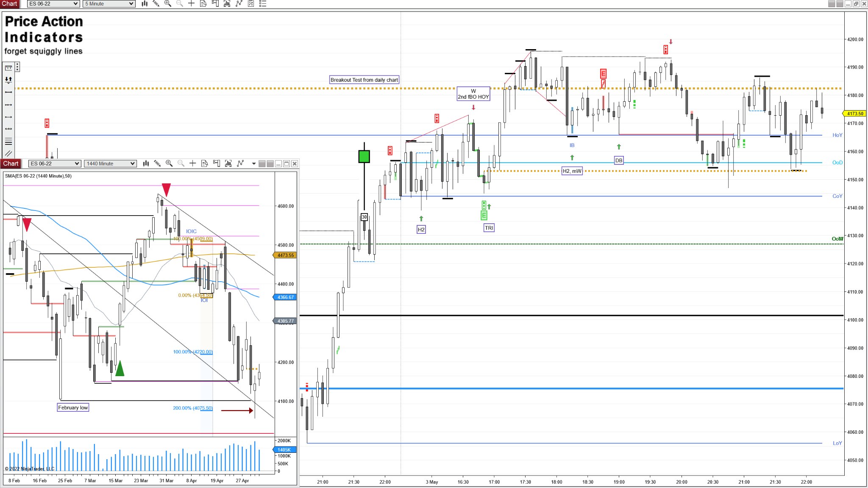Screen dimensions: 868x488
Task: Select the '2nd fBO HOY' annotation box
Action: point(473,94)
